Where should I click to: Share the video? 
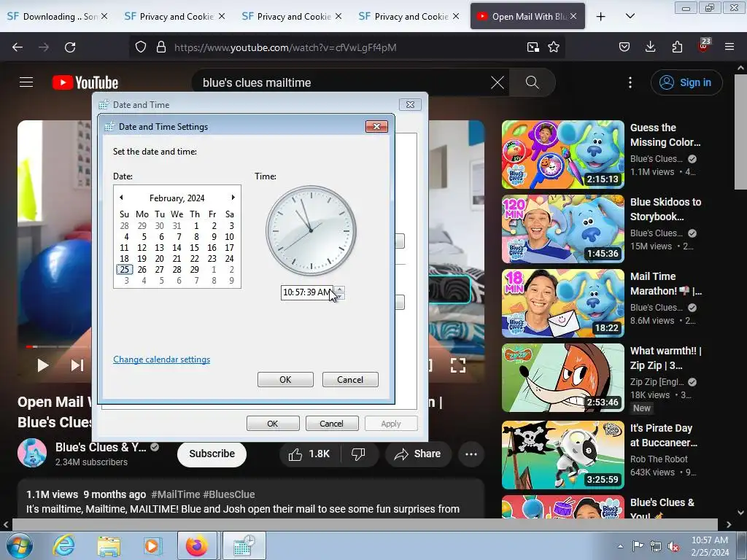pyautogui.click(x=417, y=454)
